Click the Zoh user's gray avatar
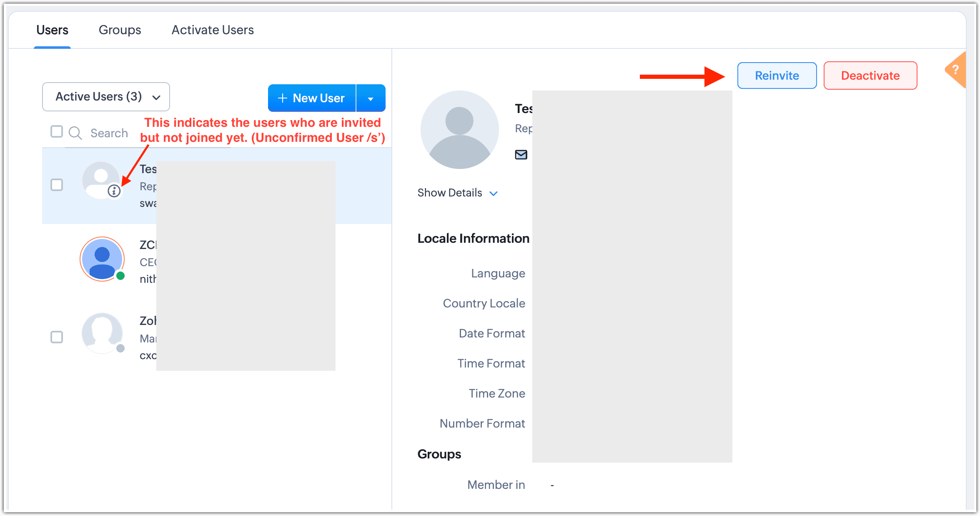The width and height of the screenshot is (980, 516). [x=102, y=333]
